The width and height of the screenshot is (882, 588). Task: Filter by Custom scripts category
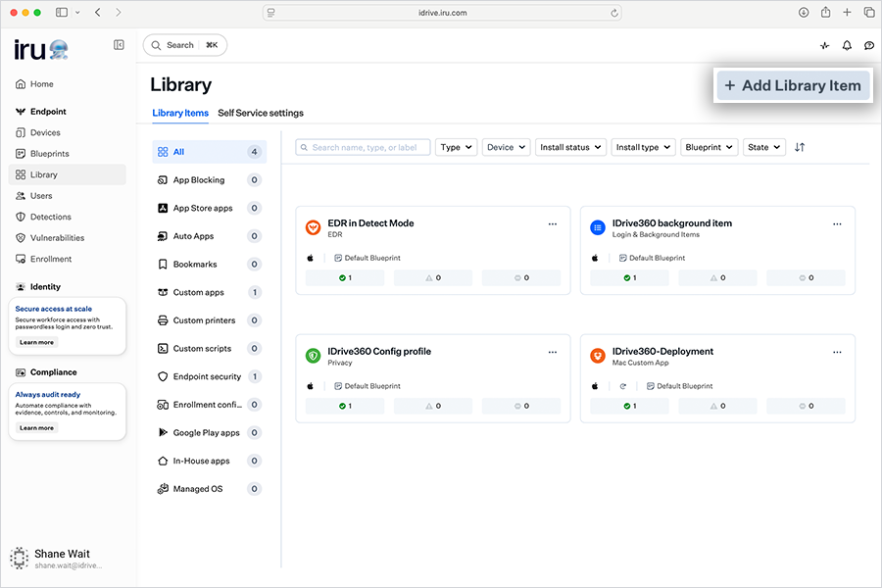click(x=210, y=349)
